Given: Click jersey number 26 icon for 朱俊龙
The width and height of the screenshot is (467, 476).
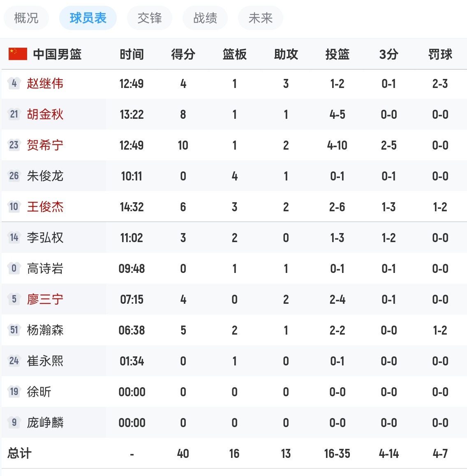Looking at the screenshot, I should 14,176.
